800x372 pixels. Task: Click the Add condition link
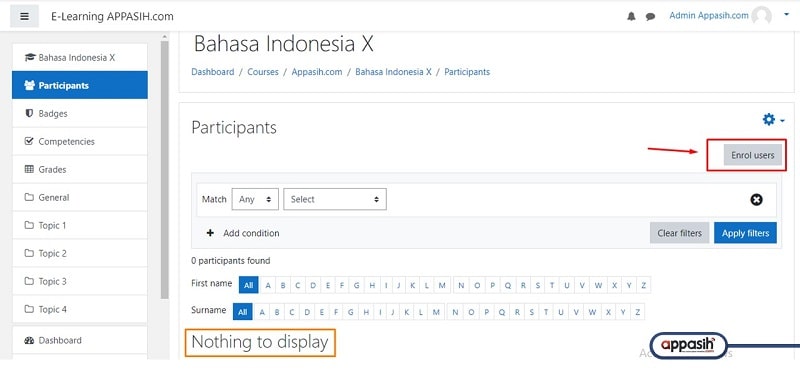click(x=251, y=233)
